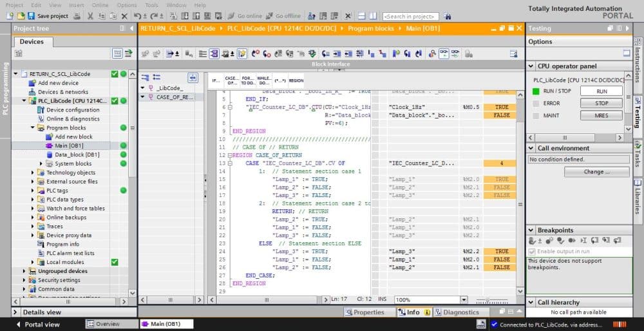The height and width of the screenshot is (331, 644).
Task: Click synchronize regions arrows icon in overview
Action: [x=193, y=78]
